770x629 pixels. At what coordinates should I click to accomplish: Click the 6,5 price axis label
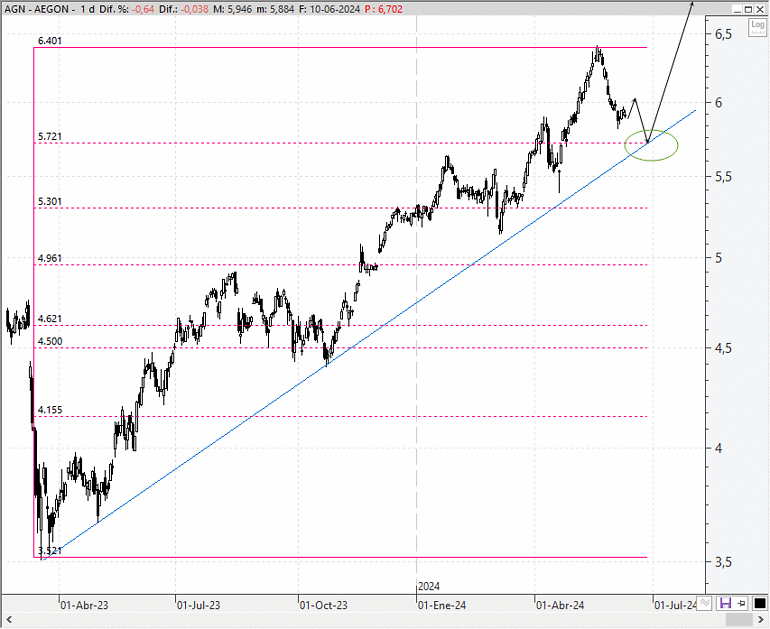point(723,34)
